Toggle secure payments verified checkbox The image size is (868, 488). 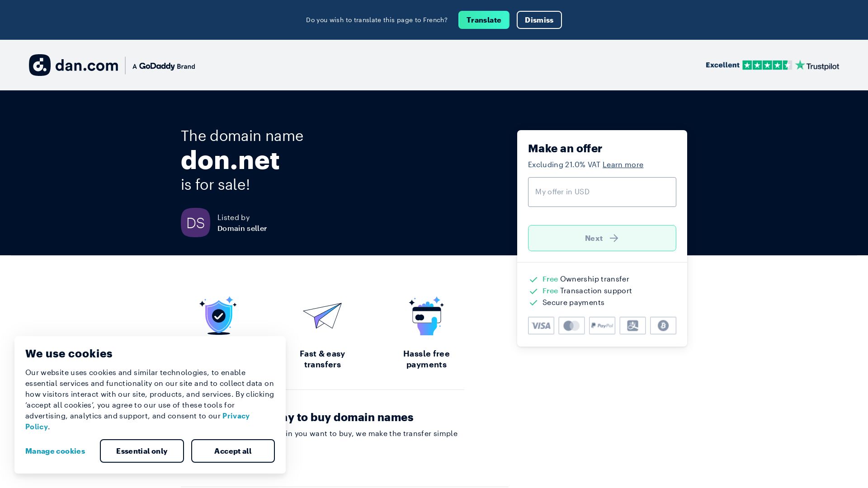(533, 303)
